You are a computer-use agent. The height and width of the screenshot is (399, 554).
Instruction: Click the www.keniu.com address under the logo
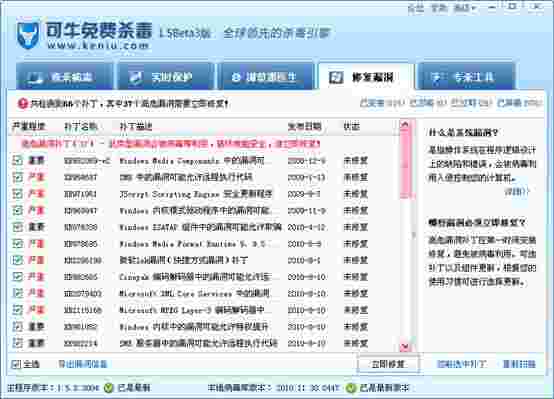(98, 45)
